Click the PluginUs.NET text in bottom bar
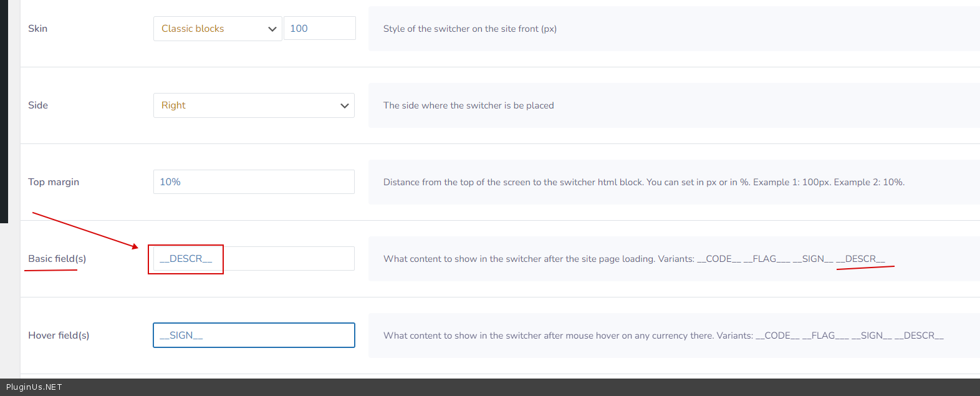The width and height of the screenshot is (980, 396). 34,387
